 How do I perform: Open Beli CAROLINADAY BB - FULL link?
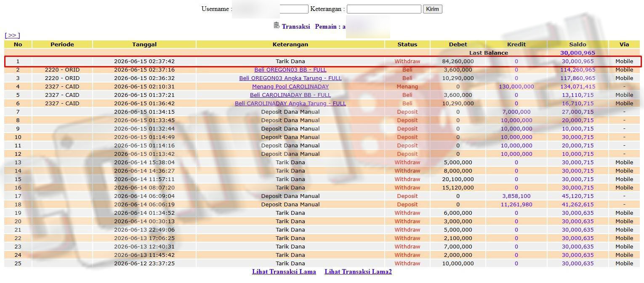[x=290, y=95]
